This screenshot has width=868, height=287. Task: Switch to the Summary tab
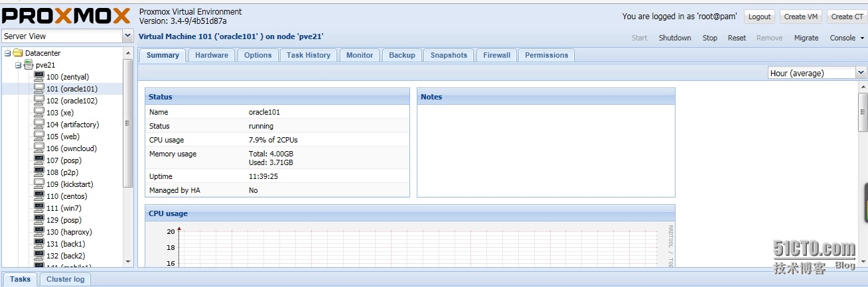pyautogui.click(x=163, y=55)
